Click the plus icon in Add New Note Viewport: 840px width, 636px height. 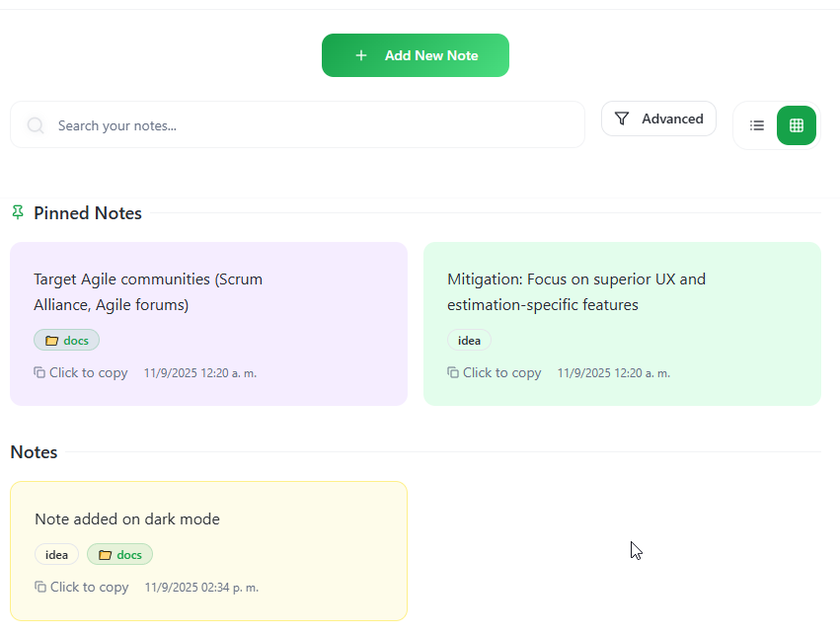pyautogui.click(x=361, y=55)
